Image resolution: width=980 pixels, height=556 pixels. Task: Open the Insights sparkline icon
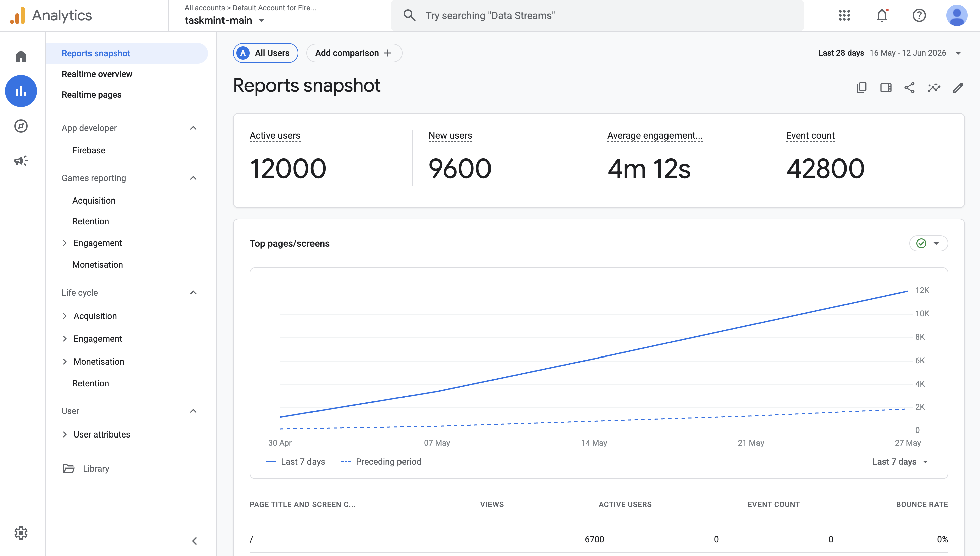(x=934, y=88)
